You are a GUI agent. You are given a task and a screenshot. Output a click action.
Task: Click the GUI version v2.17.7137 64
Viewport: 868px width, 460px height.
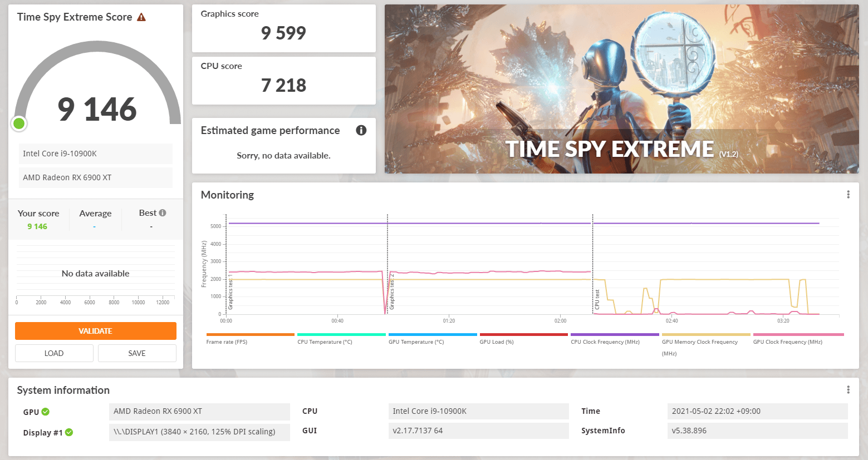tap(479, 431)
